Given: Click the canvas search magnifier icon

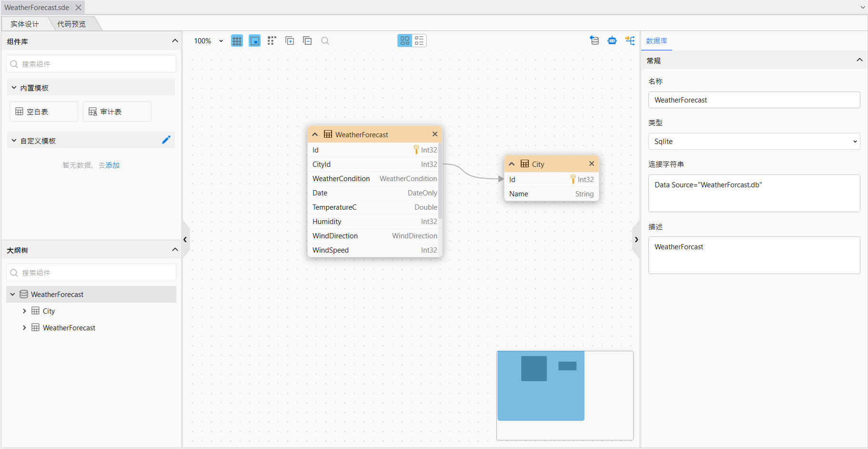Looking at the screenshot, I should click(325, 41).
